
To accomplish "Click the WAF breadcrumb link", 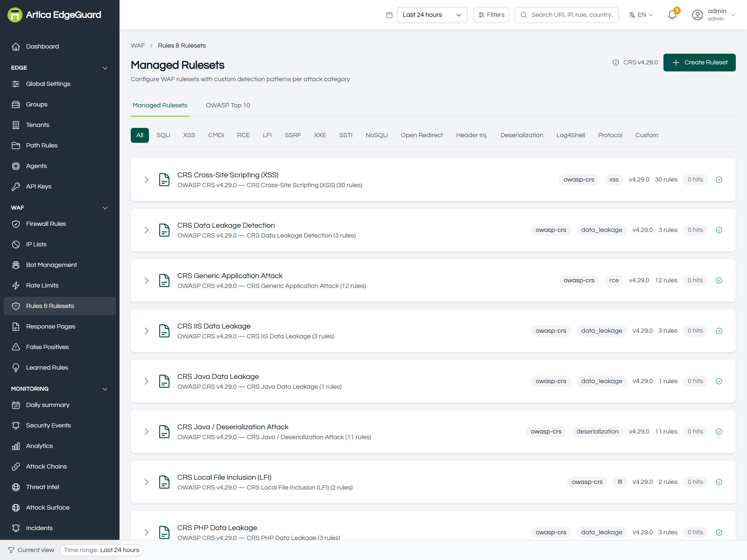I will pos(137,45).
